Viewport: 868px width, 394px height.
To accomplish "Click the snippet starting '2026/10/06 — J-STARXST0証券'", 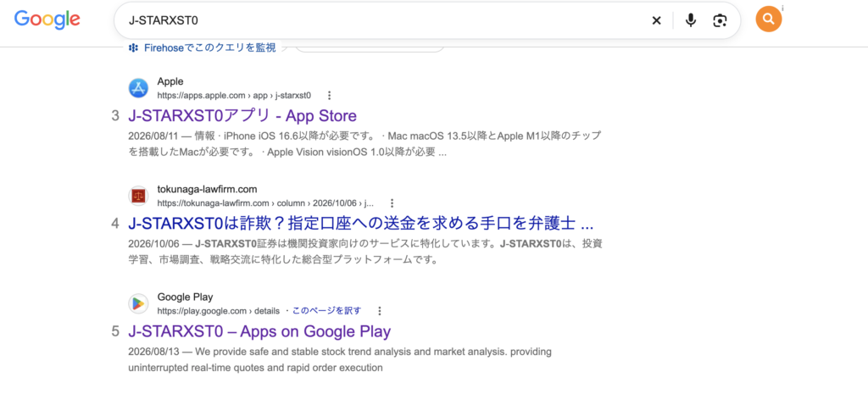I will 365,252.
